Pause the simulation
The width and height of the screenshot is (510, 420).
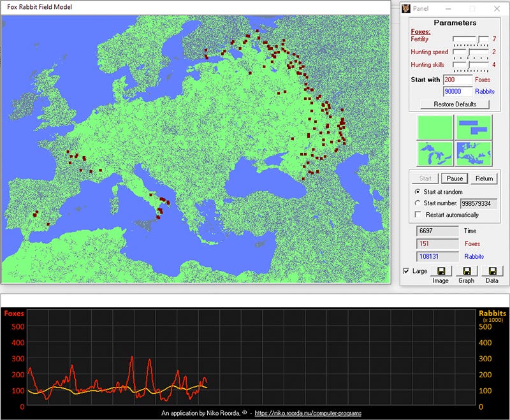tap(454, 178)
